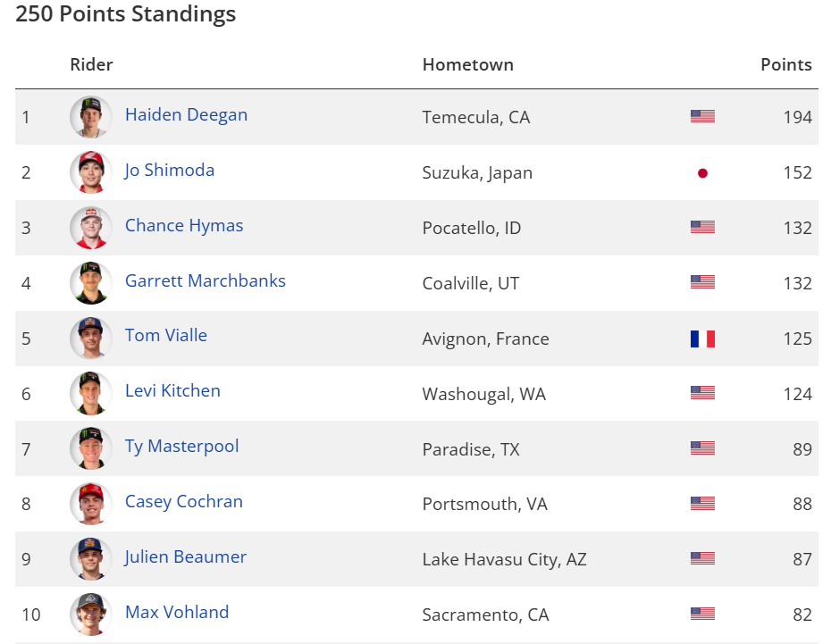The width and height of the screenshot is (831, 644).
Task: Click Haiden Deegan's rider avatar photo
Action: pyautogui.click(x=91, y=117)
